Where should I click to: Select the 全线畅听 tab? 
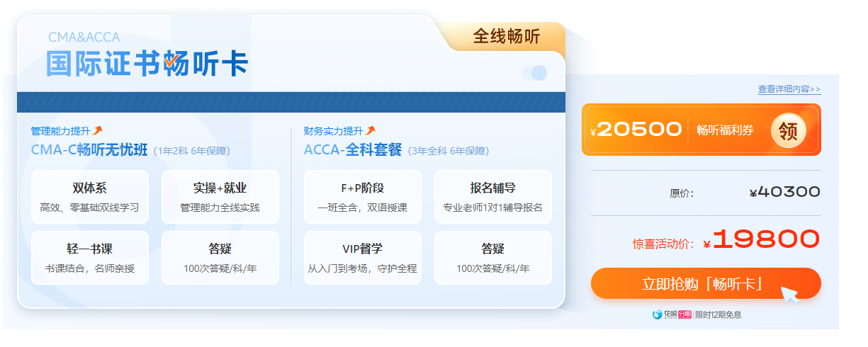coord(507,37)
